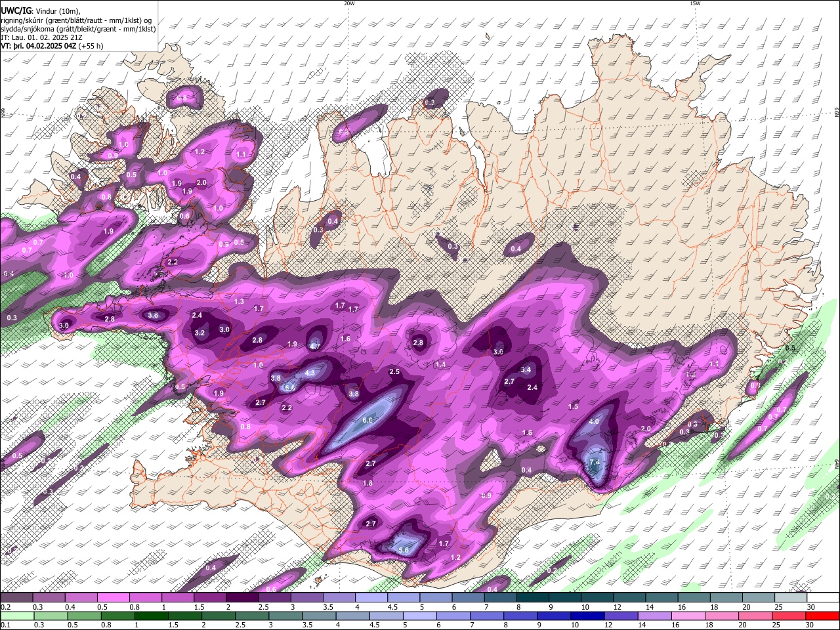Click the upper legend swatch between 4 and 4.5

tap(371, 598)
